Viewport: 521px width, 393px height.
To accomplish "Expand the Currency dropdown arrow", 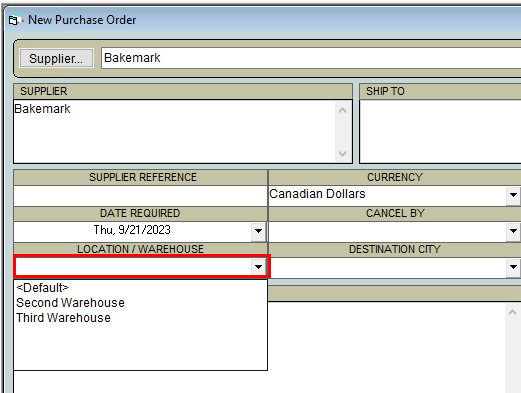I will pyautogui.click(x=513, y=195).
